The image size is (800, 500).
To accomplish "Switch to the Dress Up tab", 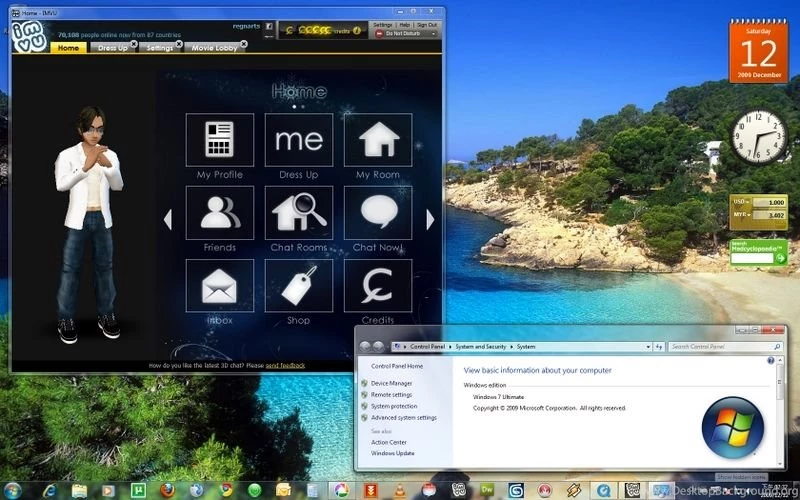I will coord(112,48).
